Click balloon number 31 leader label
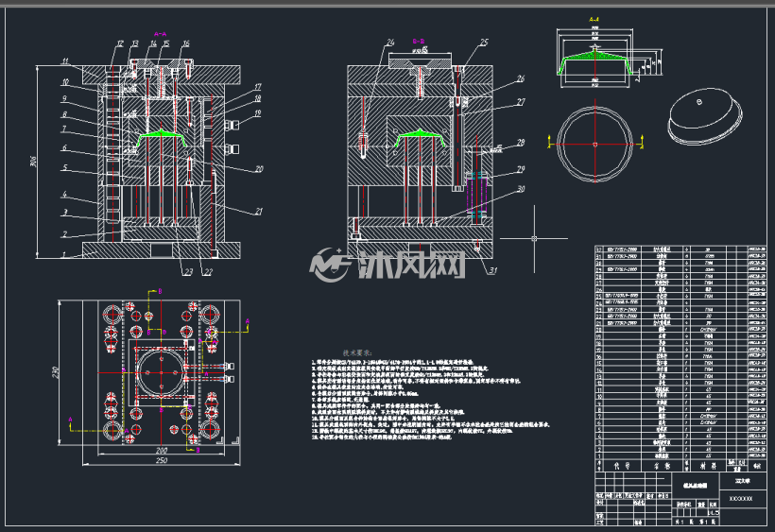This screenshot has width=775, height=532. point(493,270)
